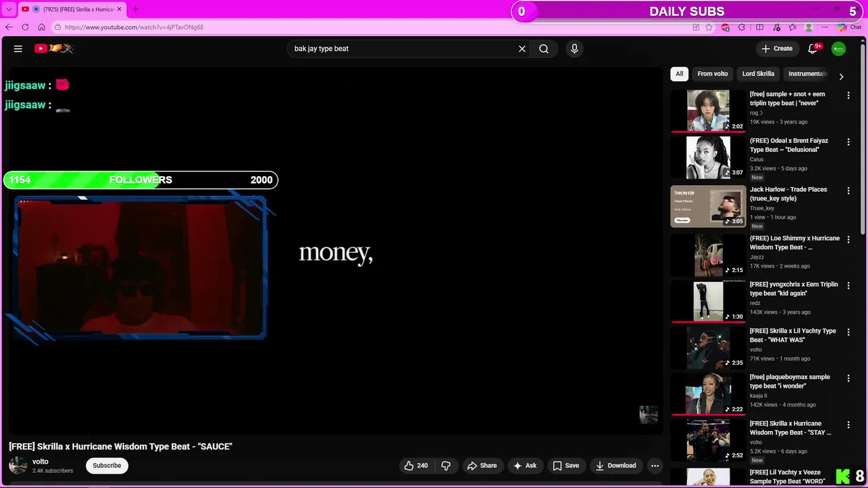Screen dimensions: 868x488
Task: Subscribe to the volto channel
Action: click(107, 466)
